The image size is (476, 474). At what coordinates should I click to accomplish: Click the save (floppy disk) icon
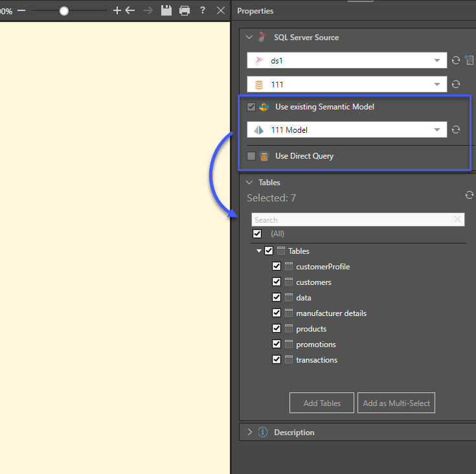166,10
